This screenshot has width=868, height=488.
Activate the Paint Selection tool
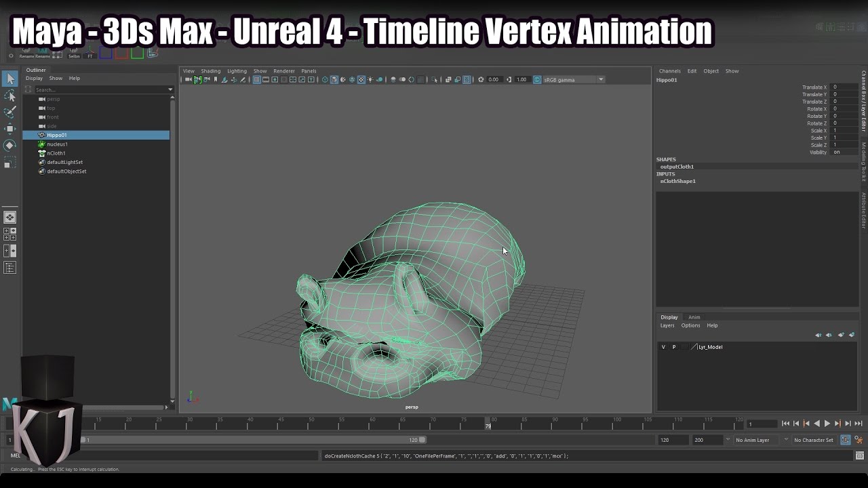(9, 112)
